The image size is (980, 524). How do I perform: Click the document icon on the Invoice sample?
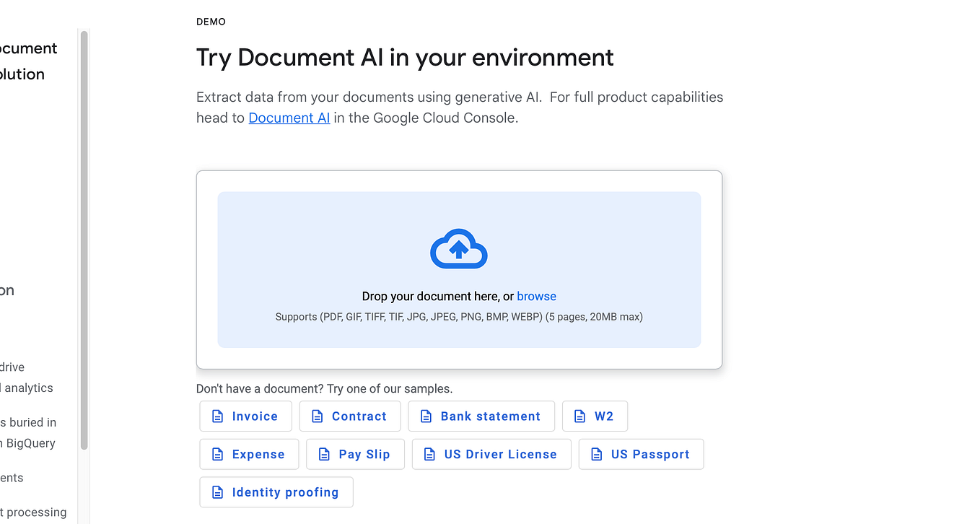point(218,416)
